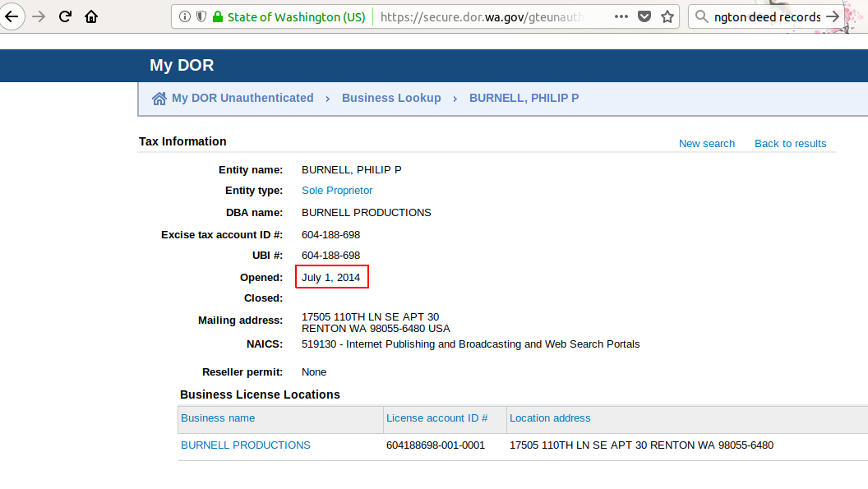Click the UBI # value 604-188-698

[331, 256]
